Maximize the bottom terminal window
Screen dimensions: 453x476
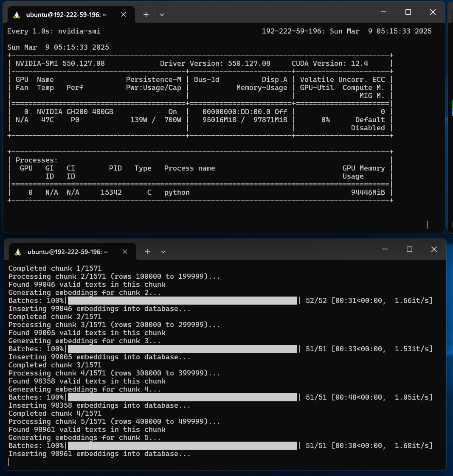click(410, 249)
